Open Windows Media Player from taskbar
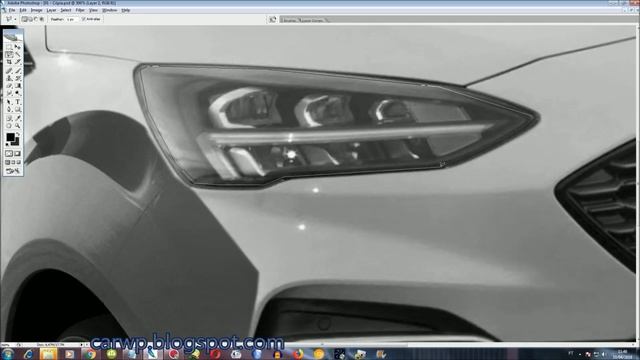The image size is (640, 360). coord(69,354)
